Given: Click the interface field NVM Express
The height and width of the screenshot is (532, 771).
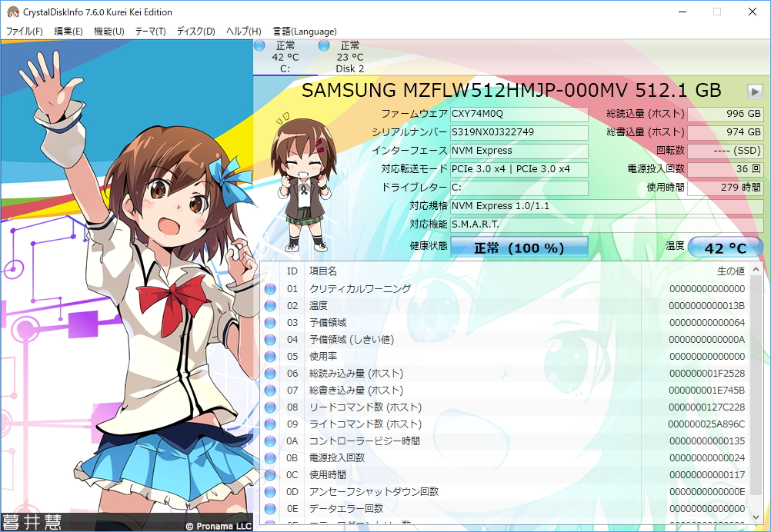Looking at the screenshot, I should pos(519,151).
